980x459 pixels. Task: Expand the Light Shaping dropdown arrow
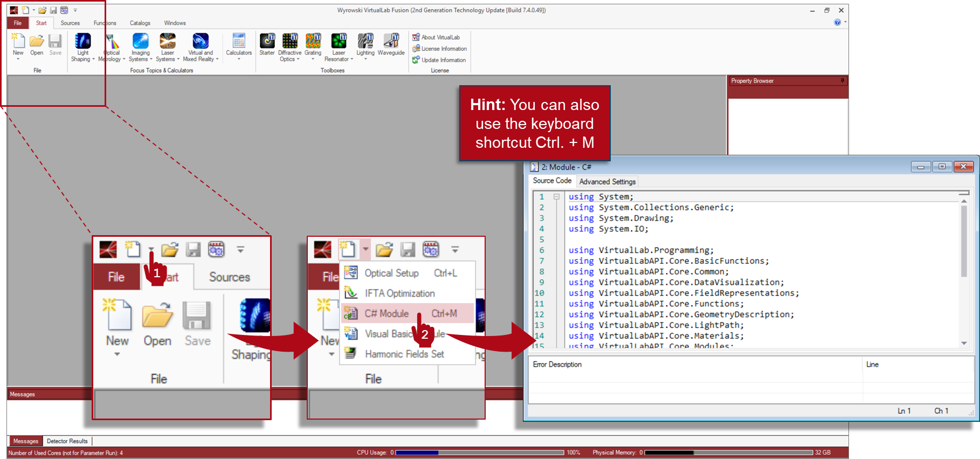point(93,59)
